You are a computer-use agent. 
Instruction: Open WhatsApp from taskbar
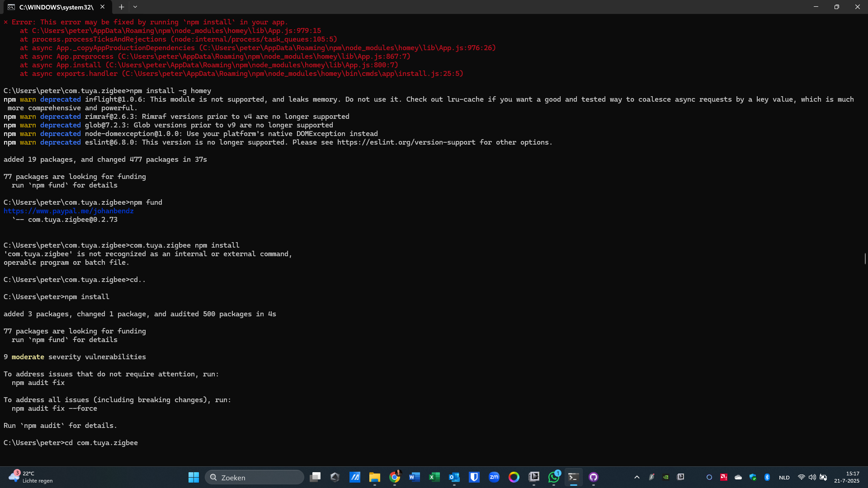pos(554,477)
